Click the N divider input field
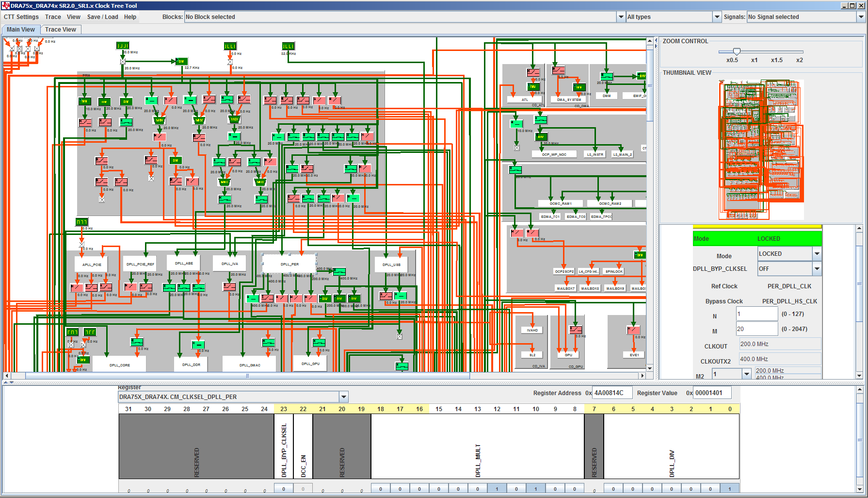The image size is (868, 498). coord(756,314)
